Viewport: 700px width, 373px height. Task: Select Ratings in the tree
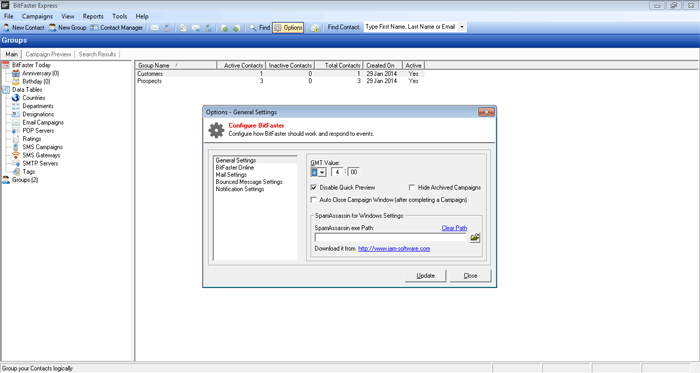click(32, 139)
